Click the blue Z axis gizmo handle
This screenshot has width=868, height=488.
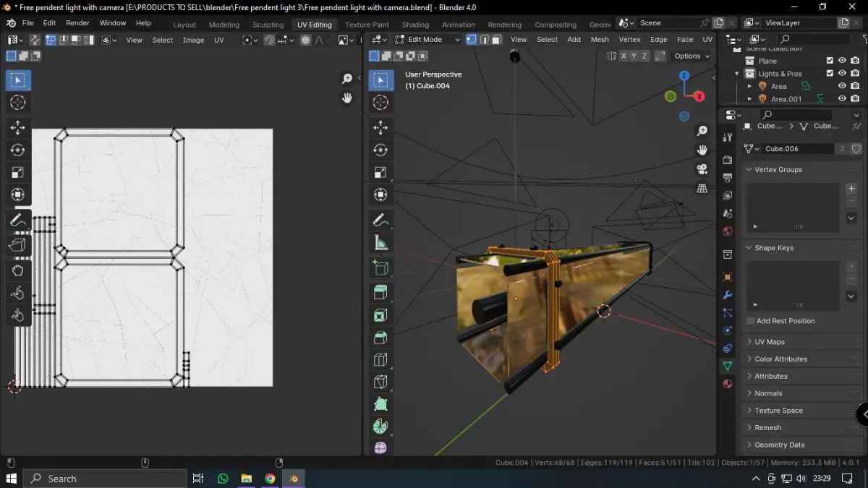[684, 75]
